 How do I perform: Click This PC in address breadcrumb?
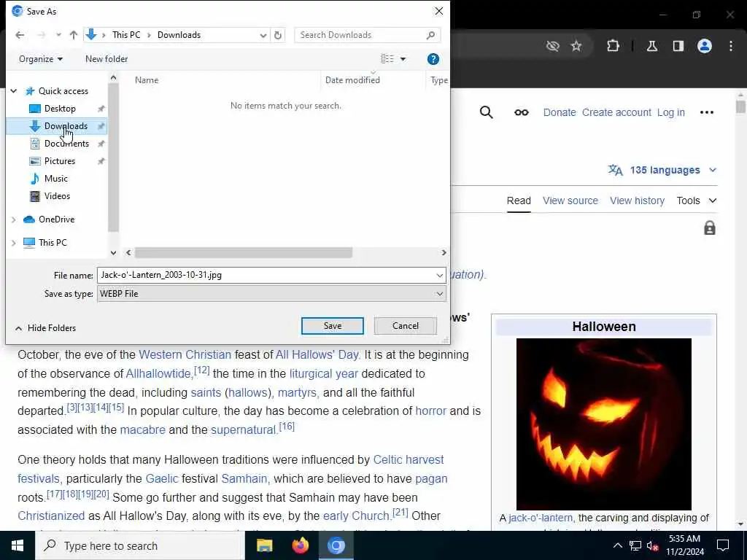click(x=126, y=35)
